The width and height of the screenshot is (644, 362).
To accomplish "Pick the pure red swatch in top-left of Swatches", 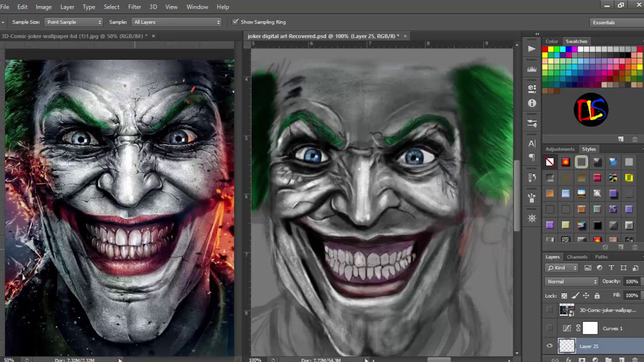I will coord(545,49).
